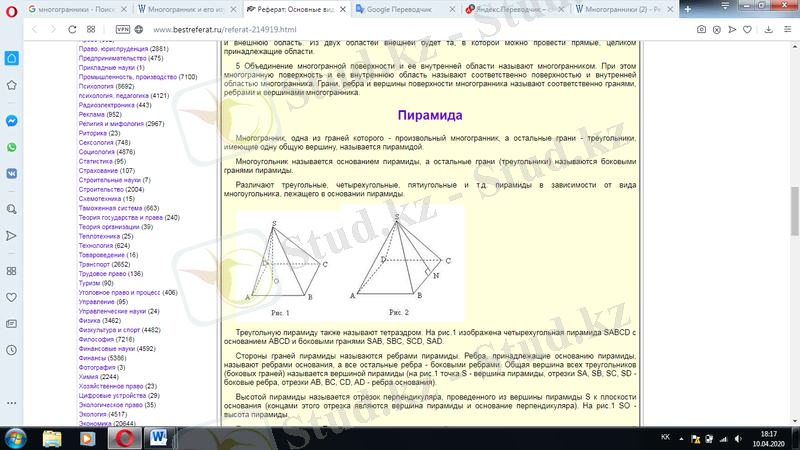The height and width of the screenshot is (450, 800).
Task: Open the downloads panel
Action: point(769,30)
